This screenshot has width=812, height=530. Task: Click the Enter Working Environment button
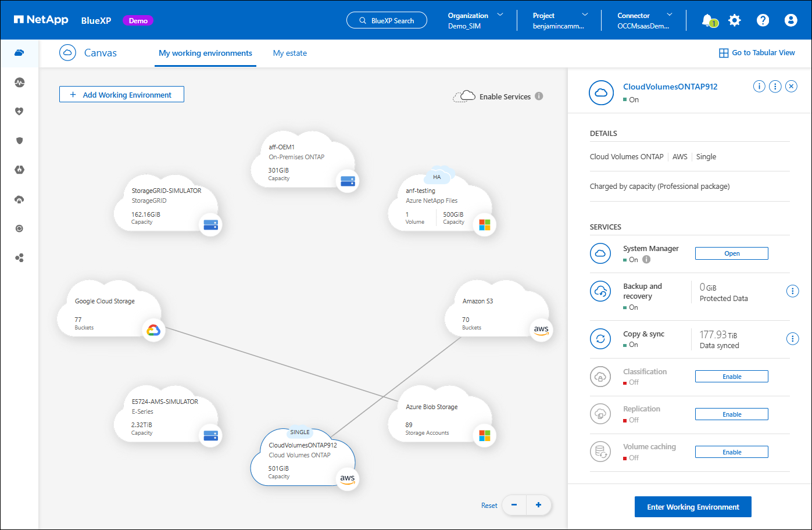point(693,507)
